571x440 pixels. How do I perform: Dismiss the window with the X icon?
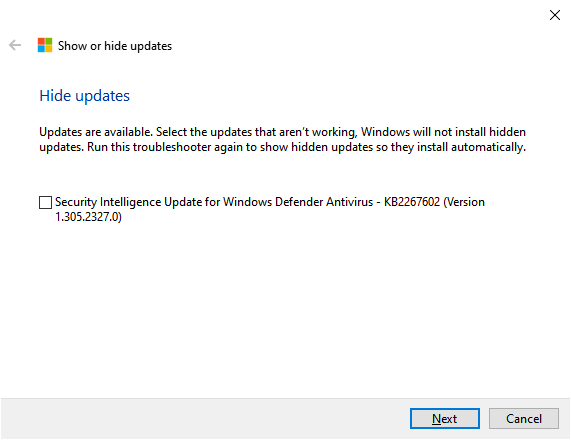point(555,15)
